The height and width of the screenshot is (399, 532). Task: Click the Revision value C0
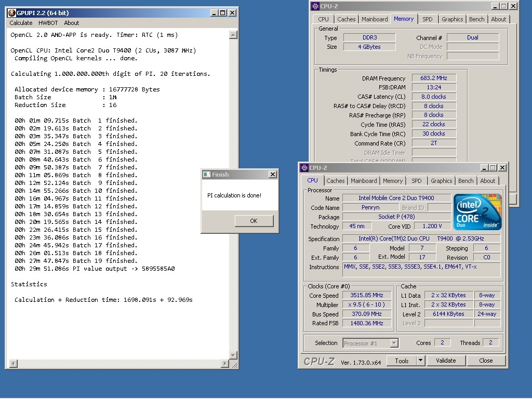coord(486,258)
